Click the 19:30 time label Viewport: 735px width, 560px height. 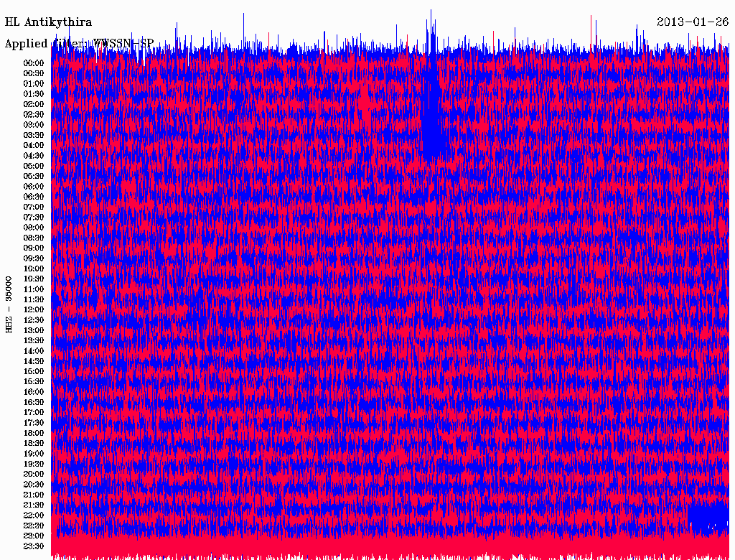click(34, 465)
